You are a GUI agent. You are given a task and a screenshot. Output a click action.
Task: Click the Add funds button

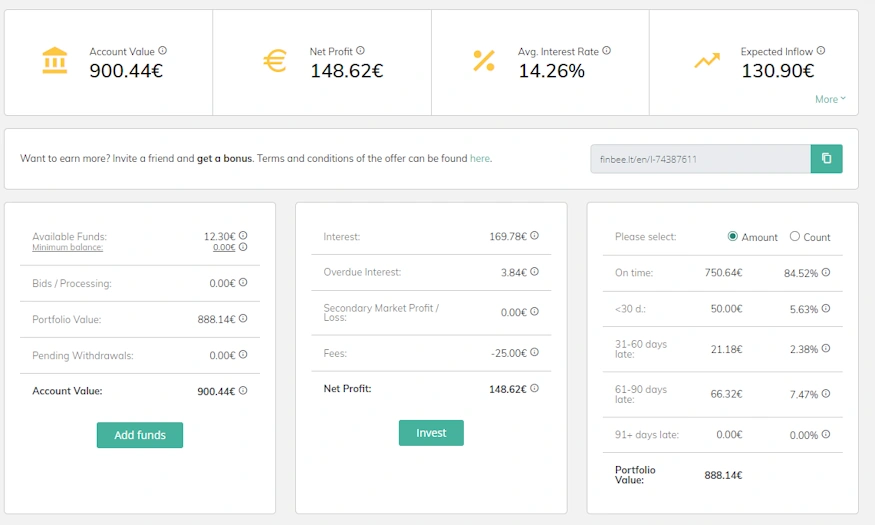point(140,435)
